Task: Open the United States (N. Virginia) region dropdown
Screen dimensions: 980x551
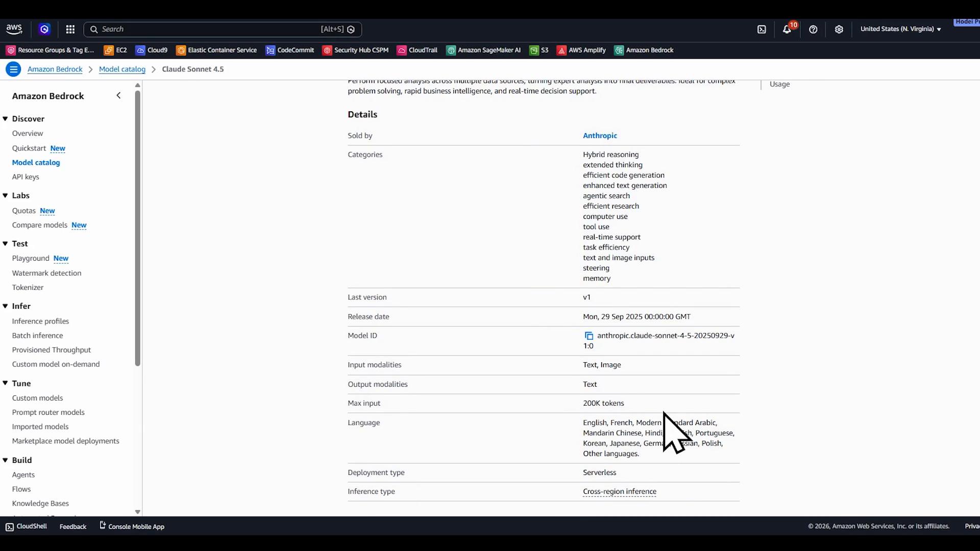Action: click(x=900, y=29)
